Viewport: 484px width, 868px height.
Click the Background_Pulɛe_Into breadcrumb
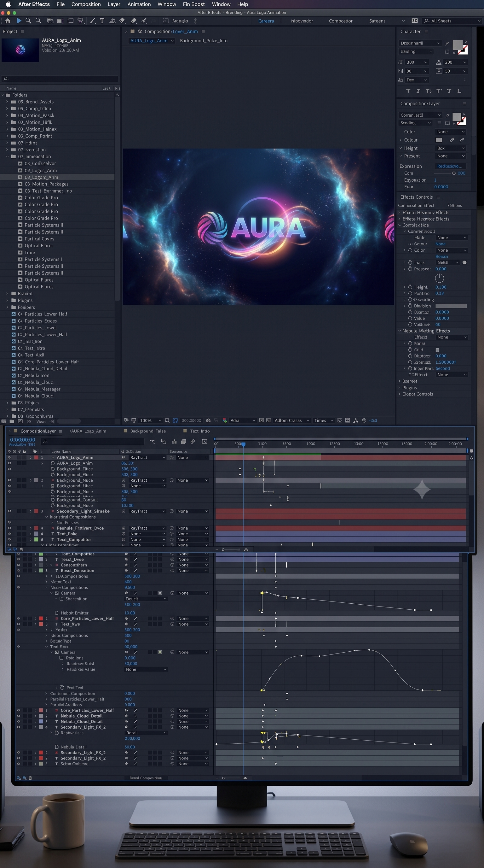pos(204,41)
